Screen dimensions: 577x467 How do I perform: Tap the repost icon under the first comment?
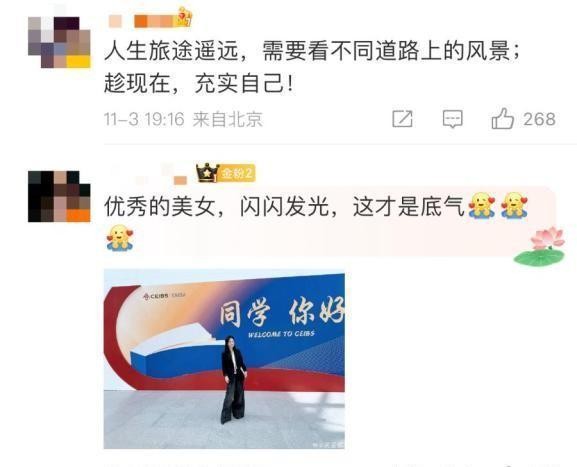(x=403, y=119)
